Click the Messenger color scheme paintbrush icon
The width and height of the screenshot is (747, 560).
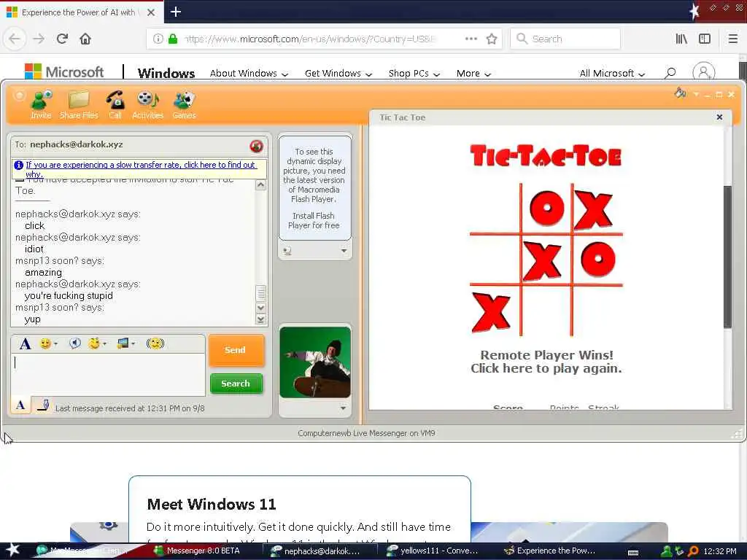pyautogui.click(x=681, y=93)
